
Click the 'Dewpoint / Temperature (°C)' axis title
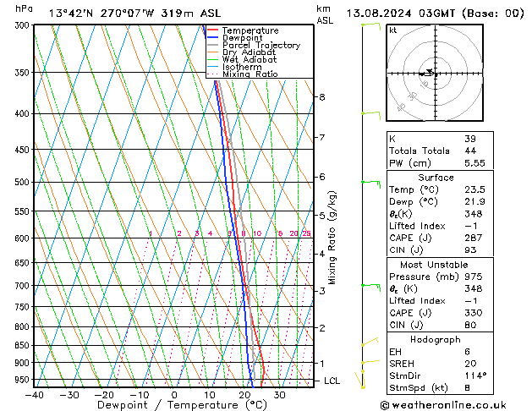(182, 405)
